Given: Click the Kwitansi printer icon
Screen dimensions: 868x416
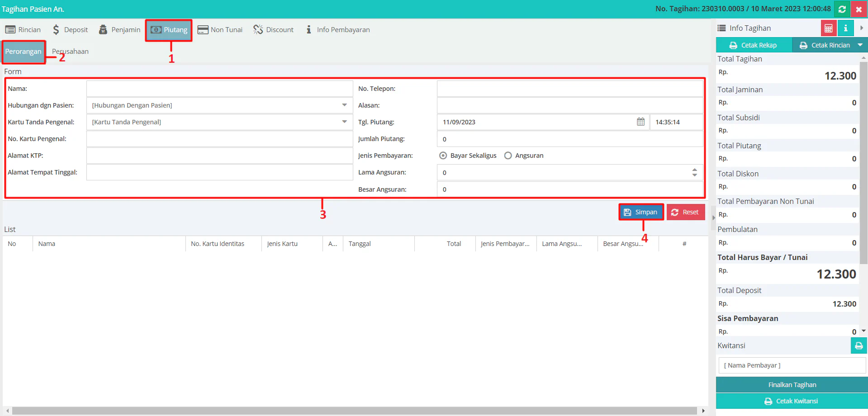Looking at the screenshot, I should coord(859,346).
